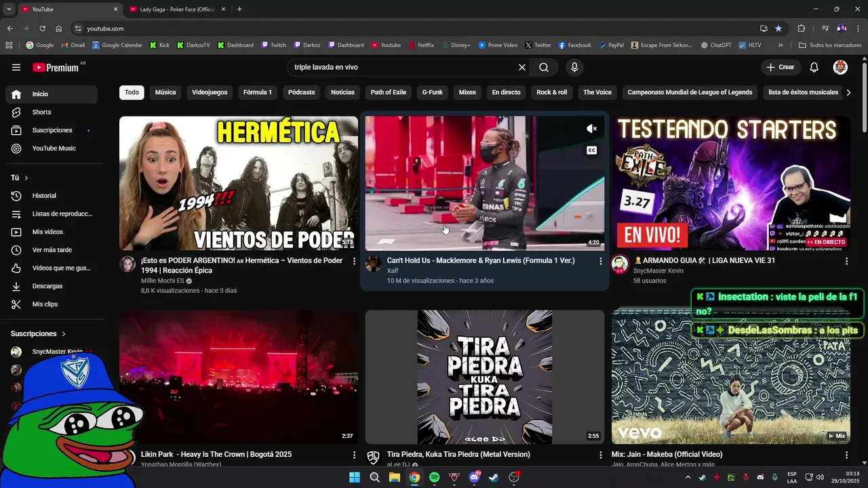Select the Noticias filter chip
This screenshot has width=868, height=488.
click(x=342, y=92)
